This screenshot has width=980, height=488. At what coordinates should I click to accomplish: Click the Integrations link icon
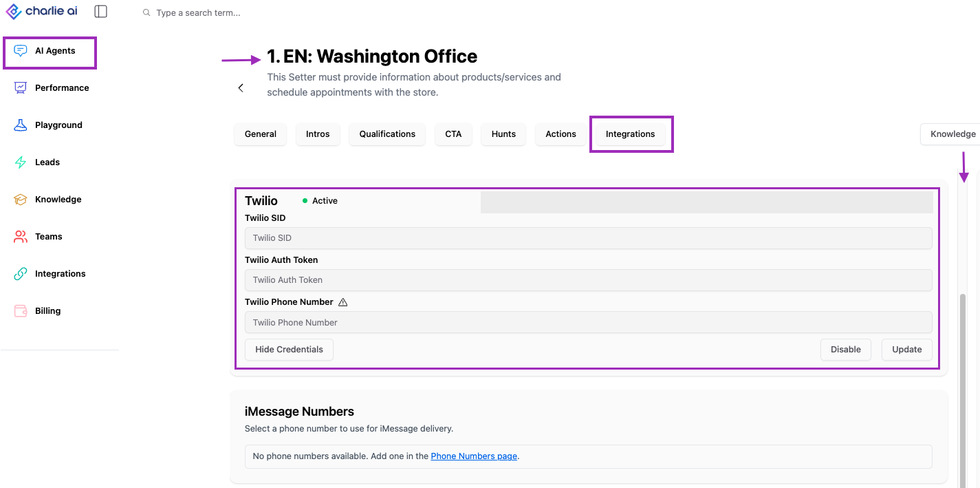(x=21, y=274)
